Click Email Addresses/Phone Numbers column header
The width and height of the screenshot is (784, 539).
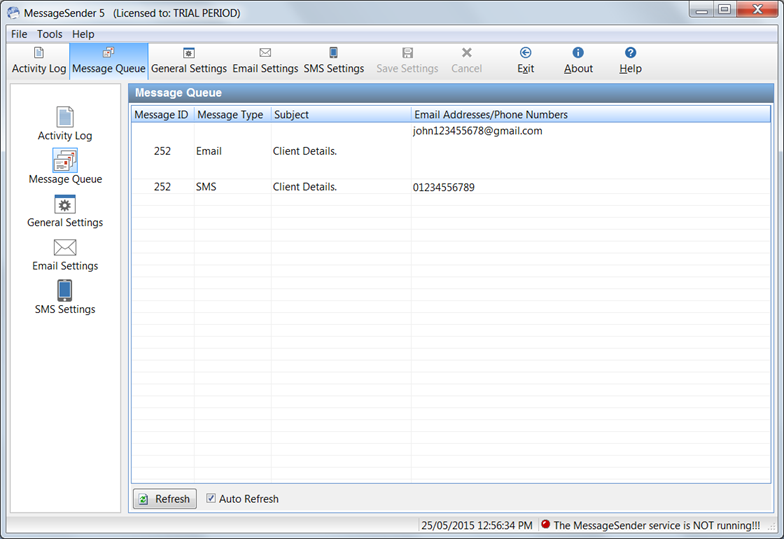click(590, 114)
